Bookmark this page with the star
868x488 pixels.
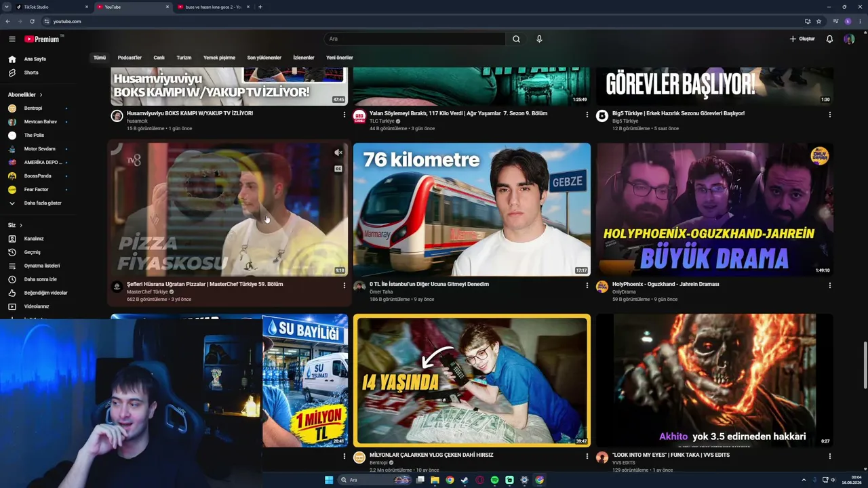pyautogui.click(x=818, y=21)
